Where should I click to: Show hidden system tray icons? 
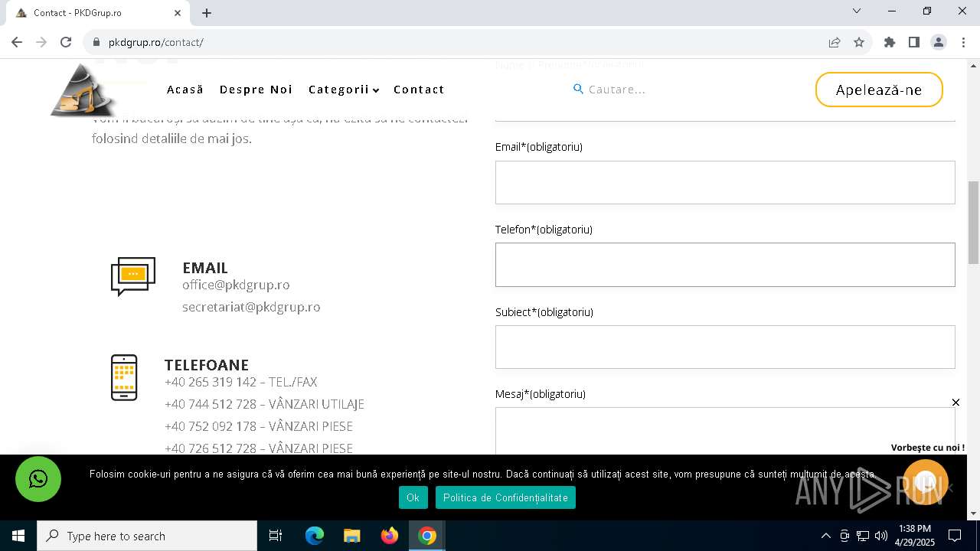(825, 536)
